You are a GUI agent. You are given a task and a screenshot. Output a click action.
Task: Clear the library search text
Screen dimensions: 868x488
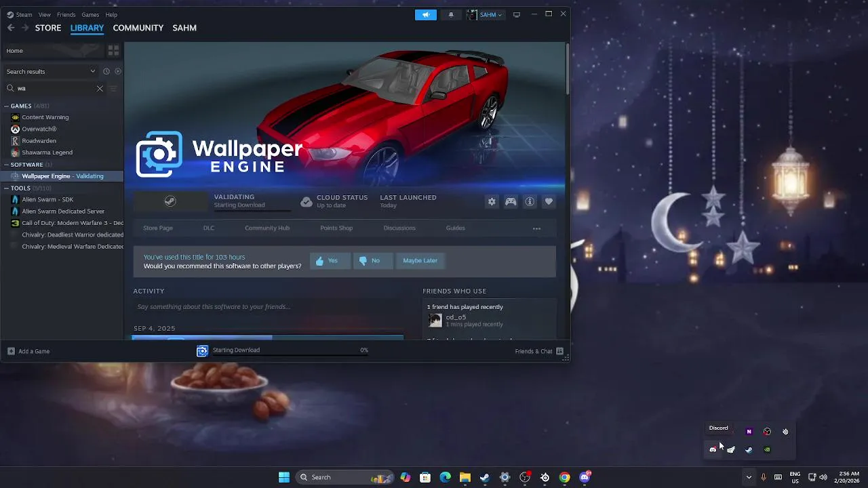[100, 88]
